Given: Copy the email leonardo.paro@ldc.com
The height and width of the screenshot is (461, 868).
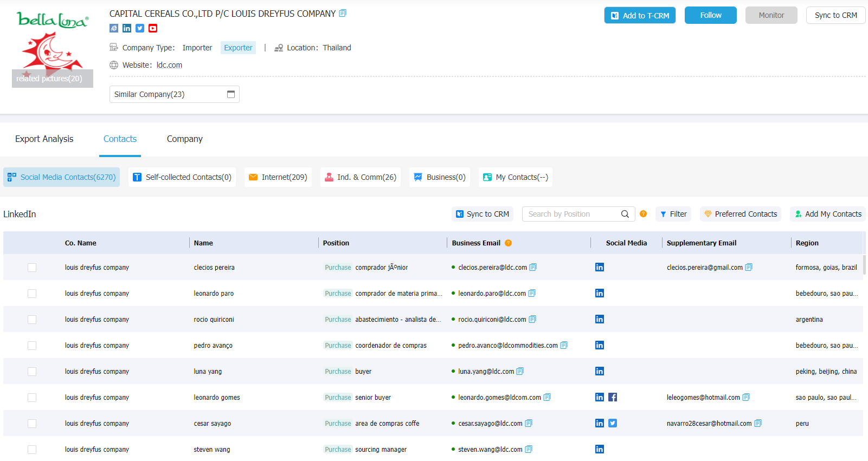Looking at the screenshot, I should tap(532, 293).
